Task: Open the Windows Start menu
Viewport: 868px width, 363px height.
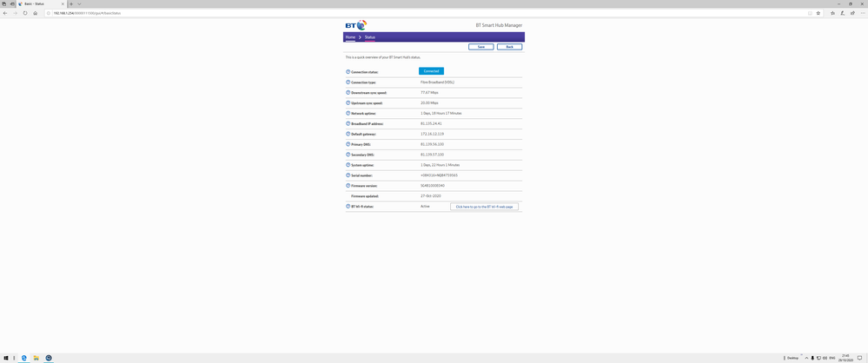Action: [5, 358]
